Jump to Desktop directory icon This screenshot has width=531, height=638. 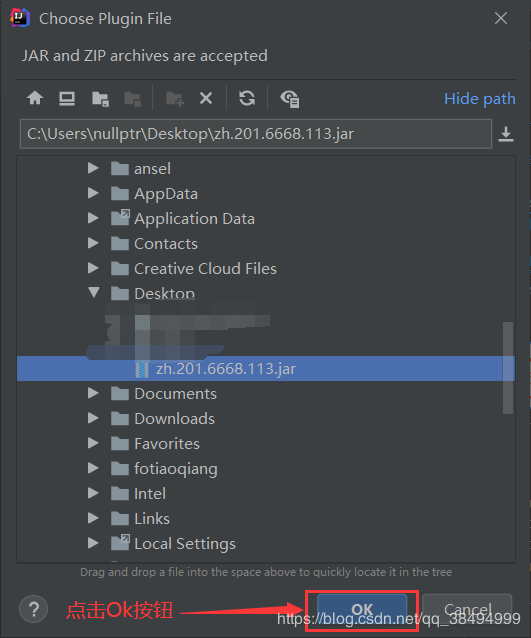(67, 98)
